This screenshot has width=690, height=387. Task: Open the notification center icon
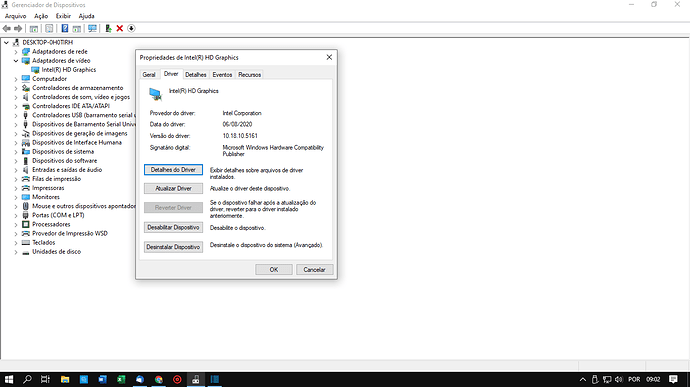coord(673,379)
